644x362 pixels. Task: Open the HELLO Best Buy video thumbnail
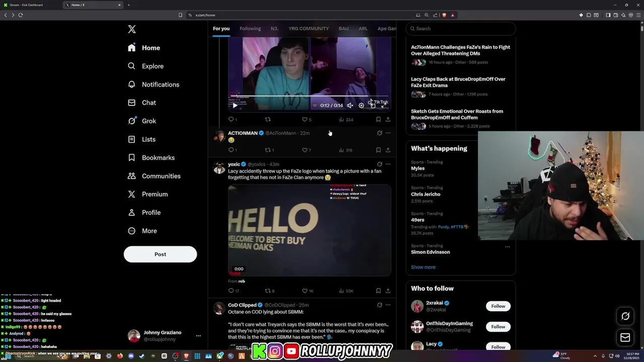click(309, 230)
